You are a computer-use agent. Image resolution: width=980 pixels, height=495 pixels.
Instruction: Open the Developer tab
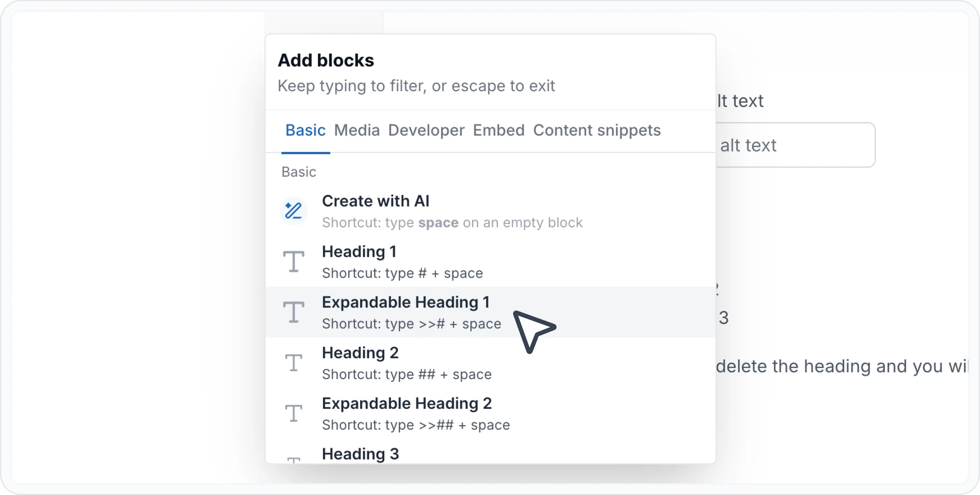pyautogui.click(x=426, y=131)
